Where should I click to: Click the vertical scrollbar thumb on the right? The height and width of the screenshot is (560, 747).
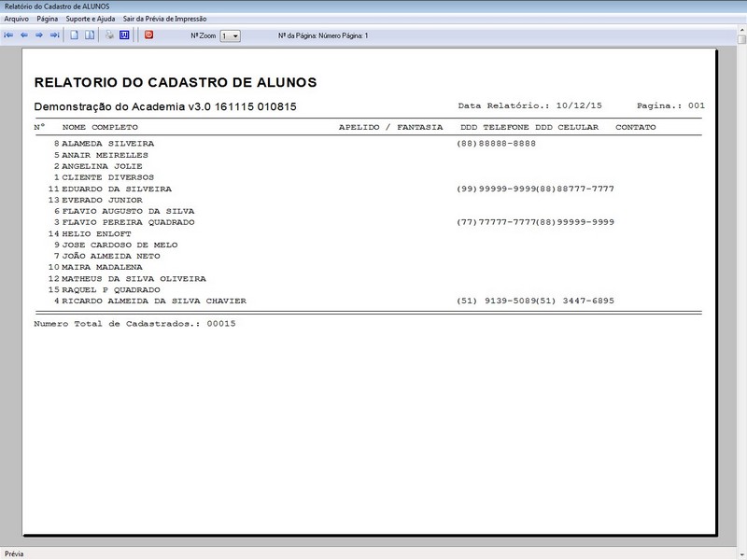coord(741,39)
